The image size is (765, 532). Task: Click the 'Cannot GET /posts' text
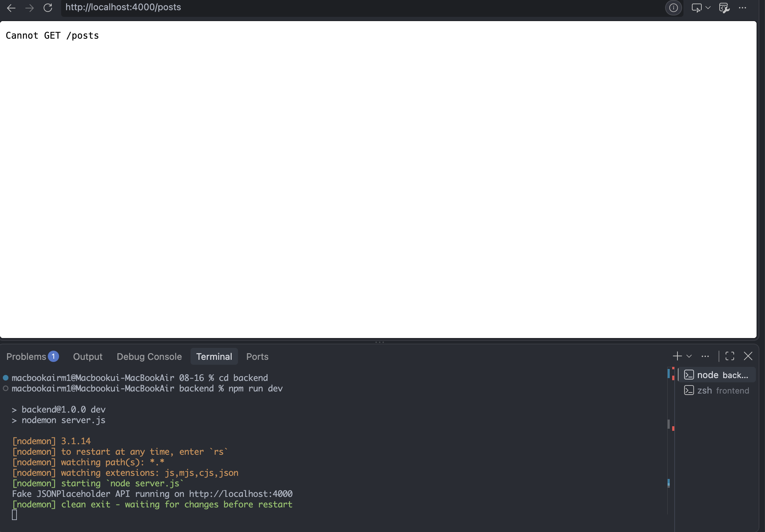pyautogui.click(x=52, y=35)
